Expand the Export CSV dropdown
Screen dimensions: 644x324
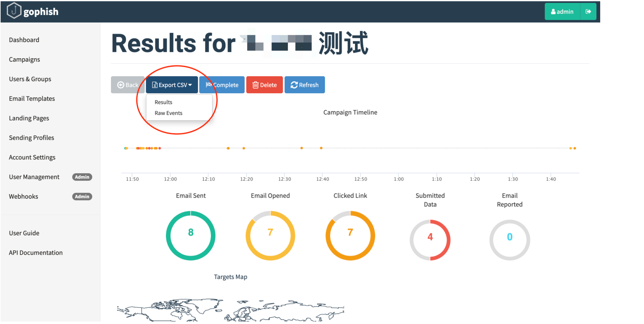172,85
